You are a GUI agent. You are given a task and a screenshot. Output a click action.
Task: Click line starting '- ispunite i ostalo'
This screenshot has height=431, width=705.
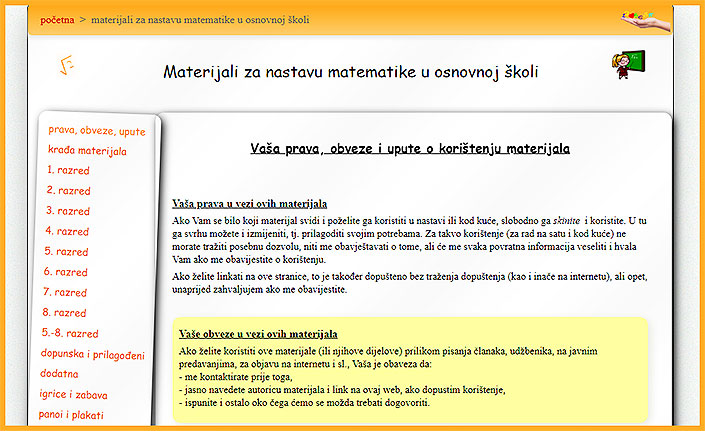tap(304, 402)
